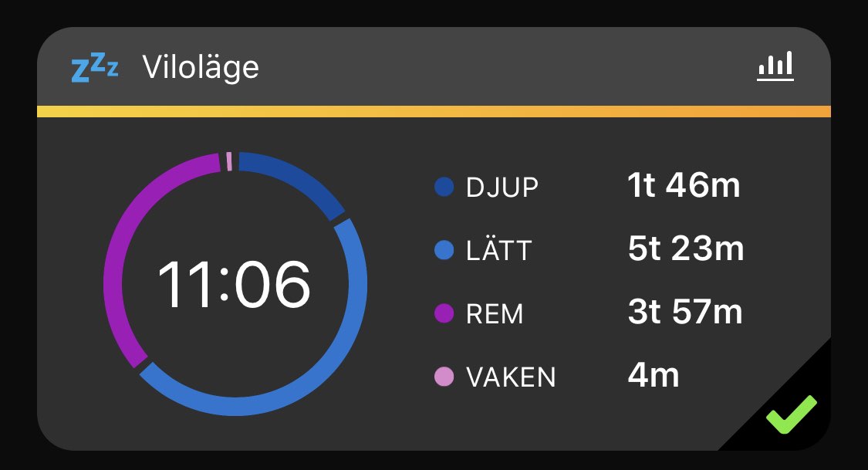The image size is (868, 470).
Task: Click the green checkmark in corner
Action: tap(792, 414)
